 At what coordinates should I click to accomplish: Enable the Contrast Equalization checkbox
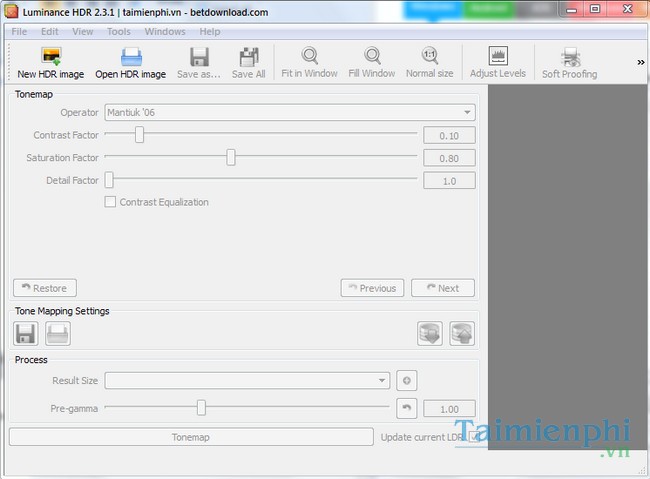point(111,202)
